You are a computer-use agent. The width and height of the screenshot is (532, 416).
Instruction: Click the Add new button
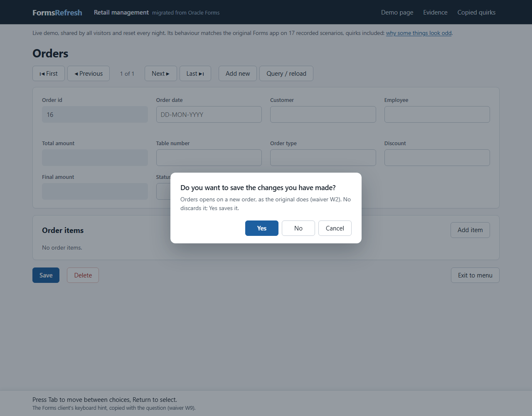(238, 73)
